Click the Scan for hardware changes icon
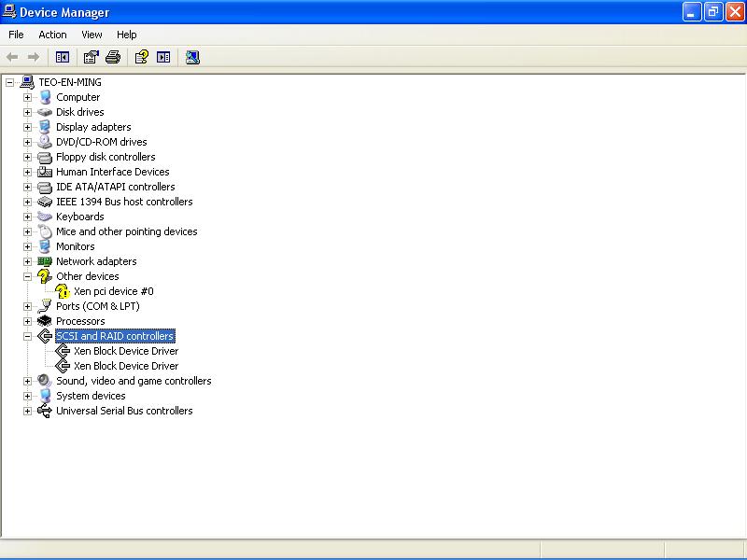The height and width of the screenshot is (560, 747). point(192,57)
